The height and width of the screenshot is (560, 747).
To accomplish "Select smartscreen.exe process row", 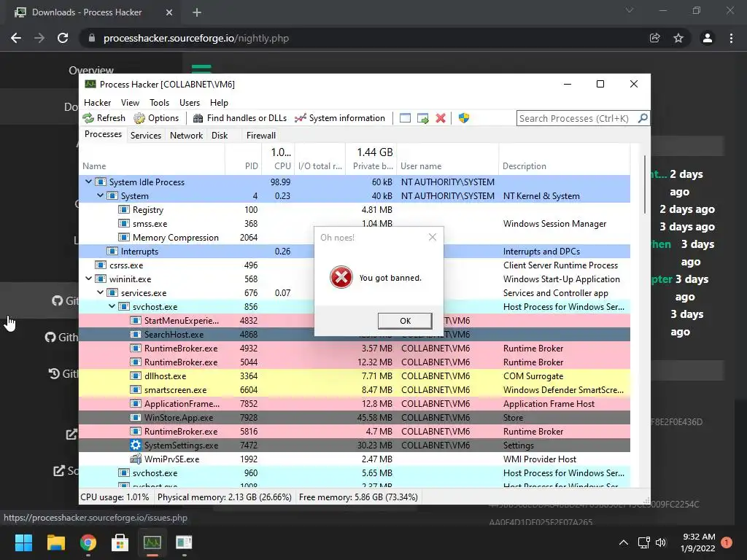I will pyautogui.click(x=355, y=389).
